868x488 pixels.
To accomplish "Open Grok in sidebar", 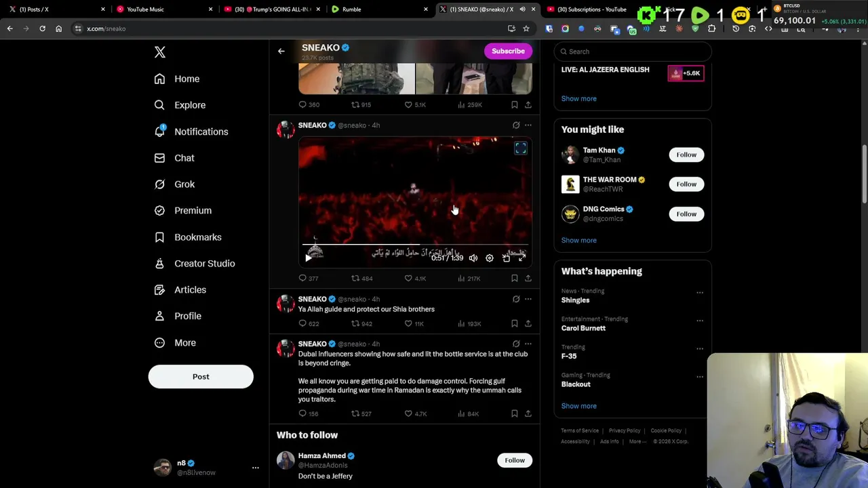I will [x=174, y=184].
